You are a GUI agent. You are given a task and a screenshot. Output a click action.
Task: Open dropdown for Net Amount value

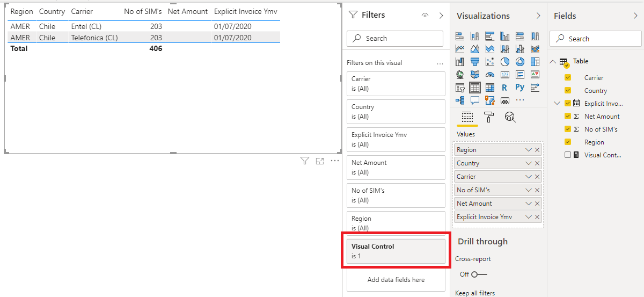coord(529,204)
